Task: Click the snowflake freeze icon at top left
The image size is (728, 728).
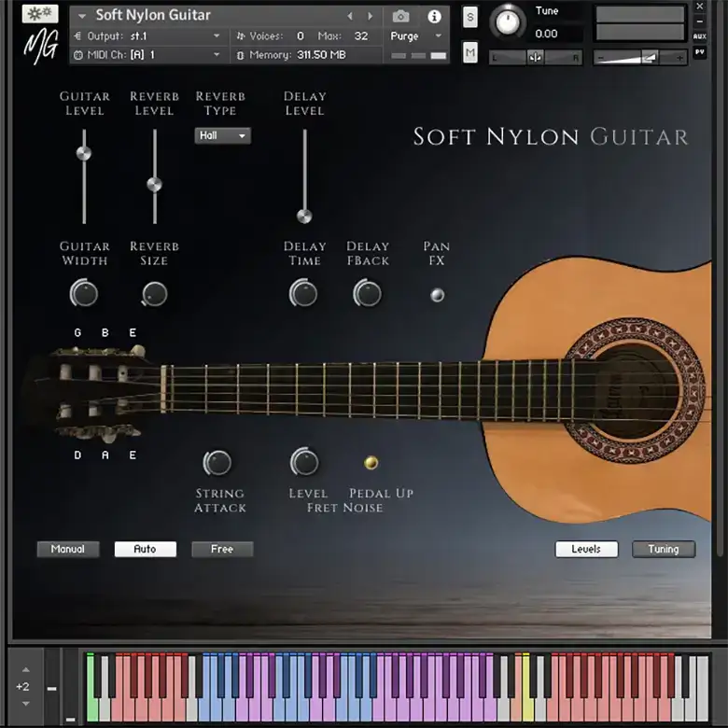Action: click(40, 14)
